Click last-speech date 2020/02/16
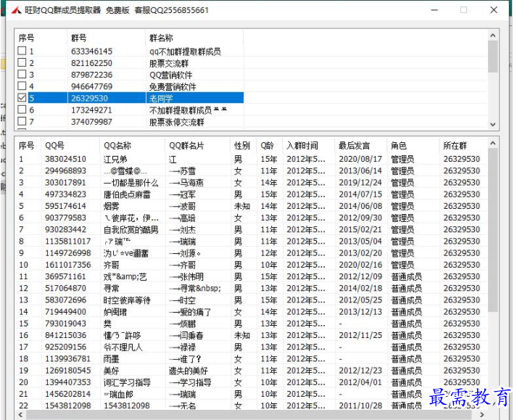Viewport: 517px width, 420px height. 360,265
